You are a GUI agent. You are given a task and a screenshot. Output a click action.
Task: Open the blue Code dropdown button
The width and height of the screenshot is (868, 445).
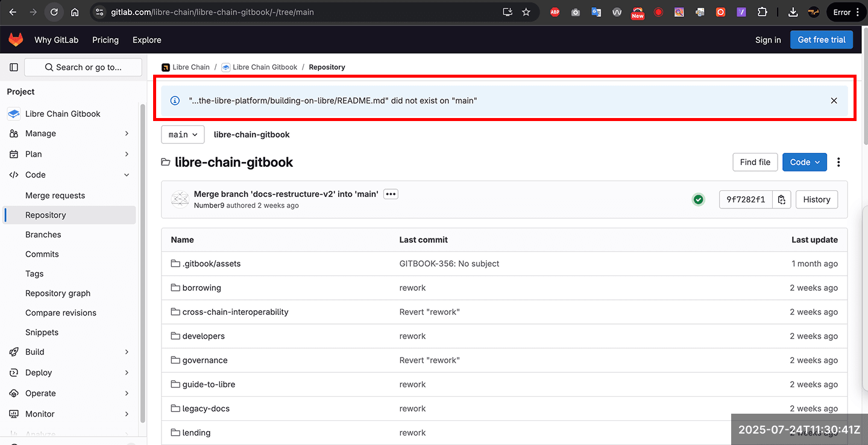click(804, 162)
